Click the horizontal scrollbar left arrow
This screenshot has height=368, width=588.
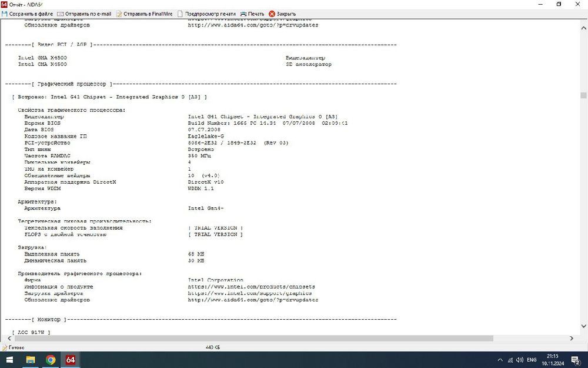point(9,338)
